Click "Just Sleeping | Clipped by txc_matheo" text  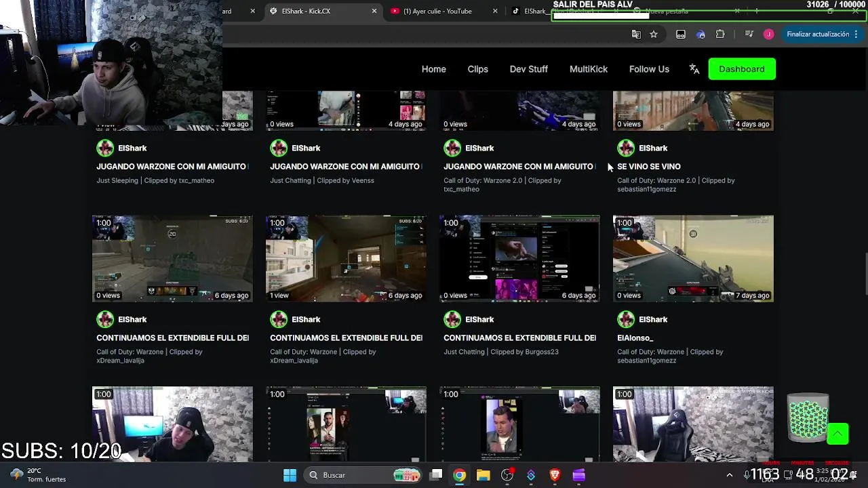(x=155, y=180)
